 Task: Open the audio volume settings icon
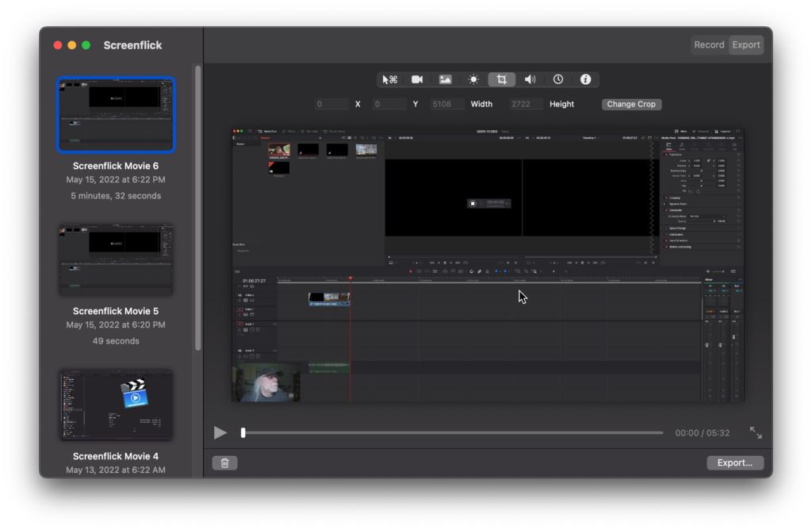[530, 79]
